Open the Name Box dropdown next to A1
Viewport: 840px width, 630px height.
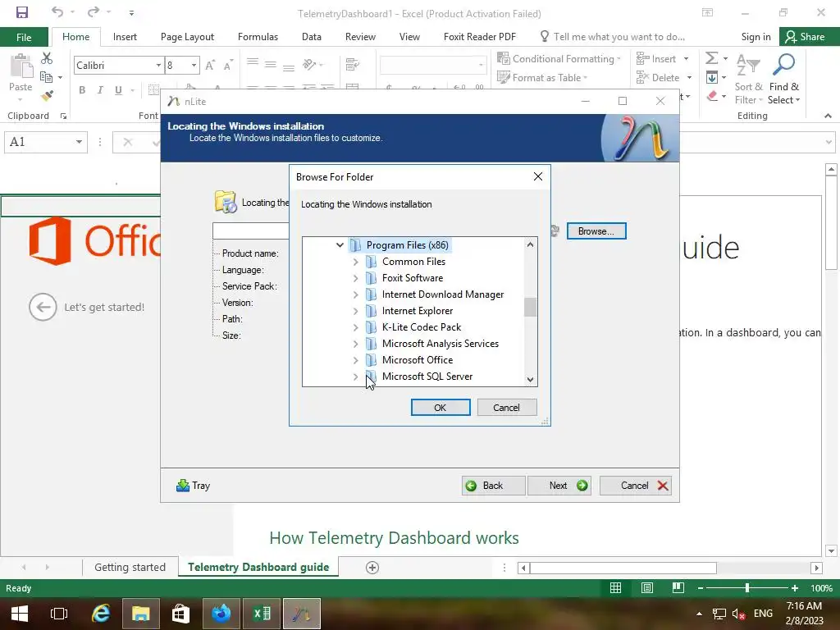pyautogui.click(x=79, y=142)
